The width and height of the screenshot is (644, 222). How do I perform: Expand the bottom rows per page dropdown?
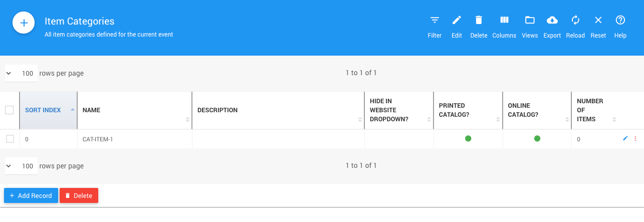pyautogui.click(x=21, y=166)
